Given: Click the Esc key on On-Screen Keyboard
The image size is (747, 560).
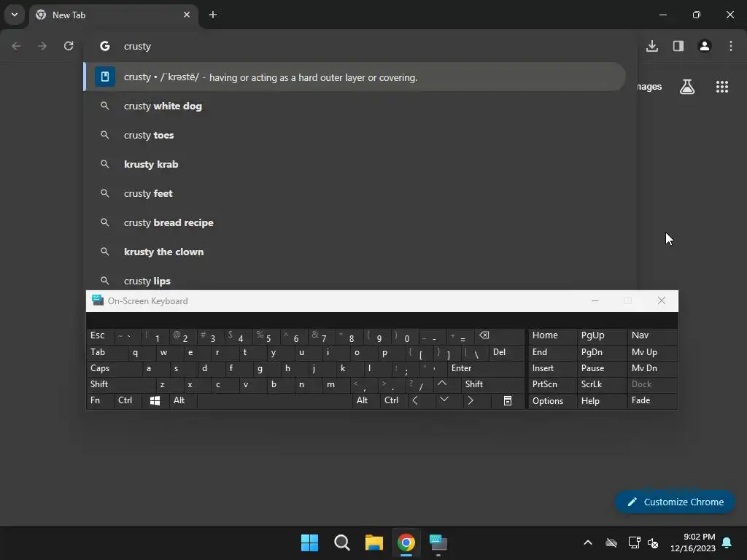Looking at the screenshot, I should [101, 335].
